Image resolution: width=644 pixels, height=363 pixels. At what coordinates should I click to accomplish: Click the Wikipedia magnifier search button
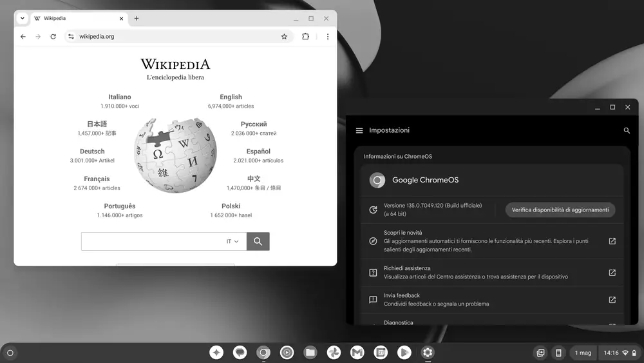(x=258, y=241)
